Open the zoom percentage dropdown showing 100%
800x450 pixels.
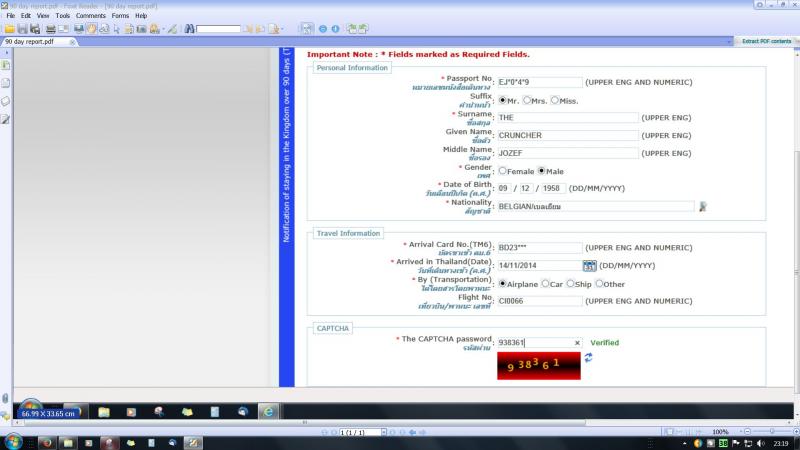720,432
